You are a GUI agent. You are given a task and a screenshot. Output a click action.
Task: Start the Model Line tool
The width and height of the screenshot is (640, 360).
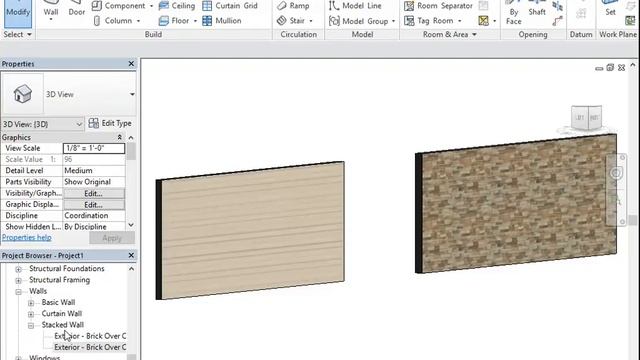coord(356,6)
